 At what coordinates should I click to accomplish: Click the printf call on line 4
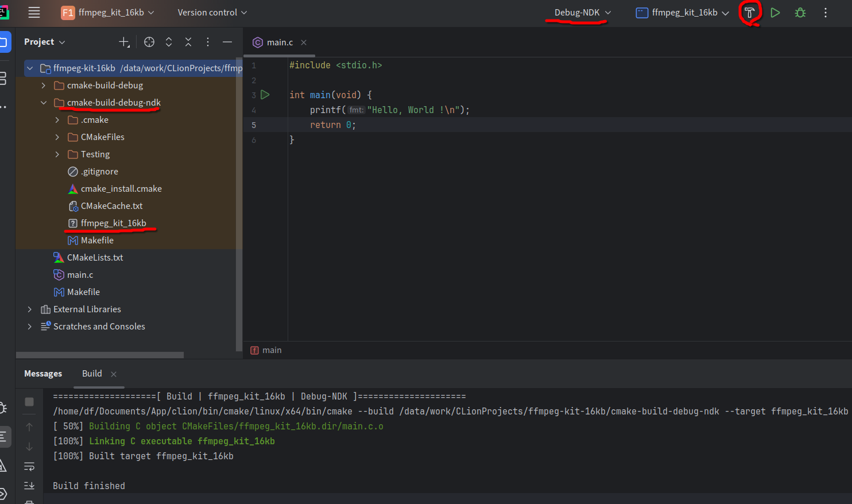pos(389,110)
